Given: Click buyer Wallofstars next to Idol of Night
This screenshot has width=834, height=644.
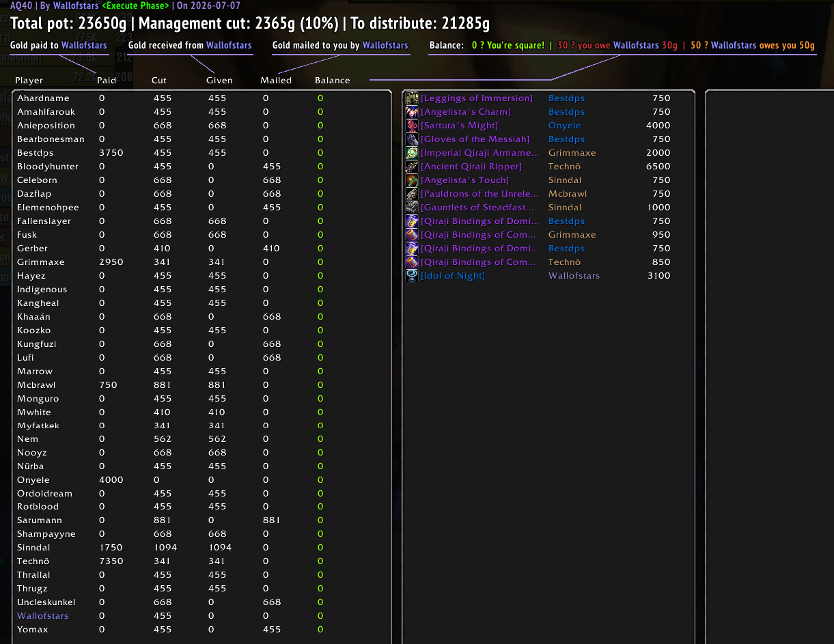Looking at the screenshot, I should [x=574, y=276].
